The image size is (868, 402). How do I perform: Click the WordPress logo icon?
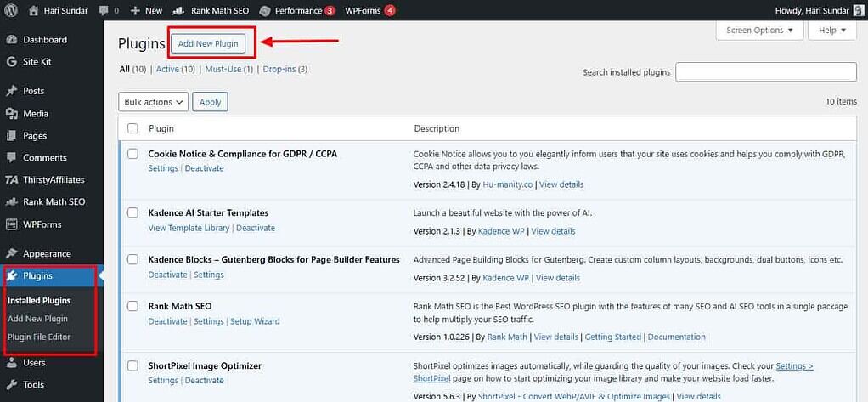pyautogui.click(x=10, y=10)
